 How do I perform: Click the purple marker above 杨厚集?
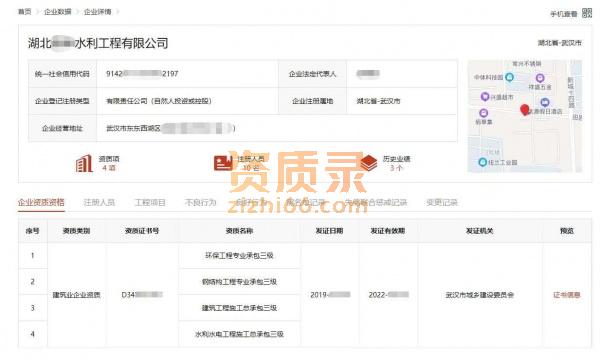(x=484, y=113)
